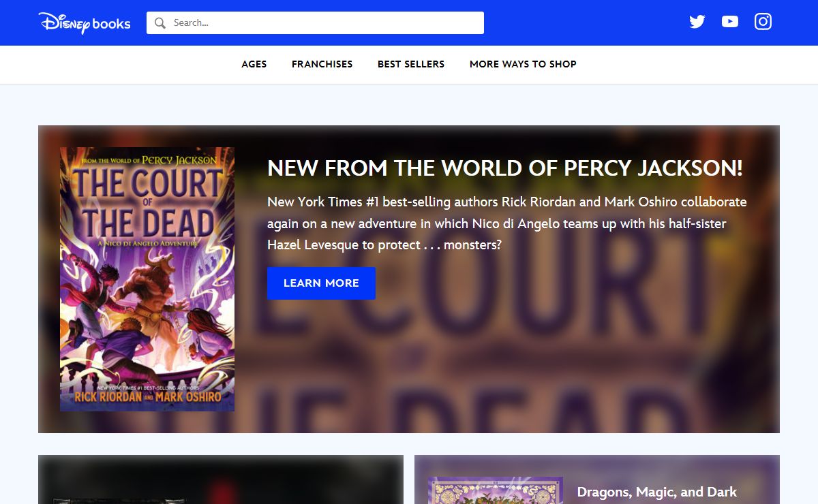
Task: Open the Best Sellers menu
Action: pyautogui.click(x=411, y=64)
